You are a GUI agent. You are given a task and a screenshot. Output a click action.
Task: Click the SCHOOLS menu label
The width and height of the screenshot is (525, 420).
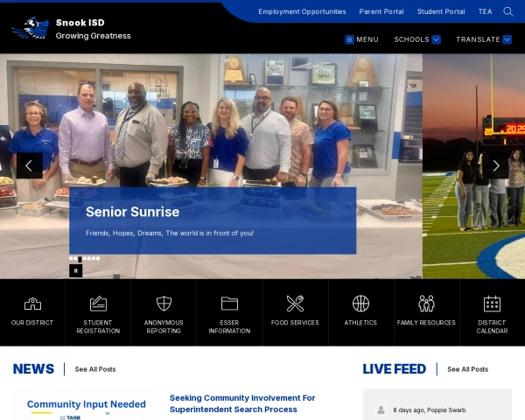[411, 39]
